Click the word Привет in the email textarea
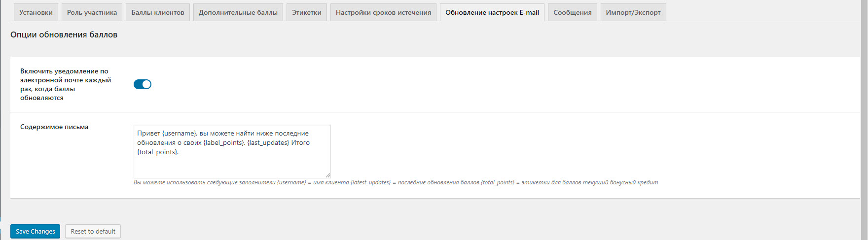 click(x=148, y=133)
